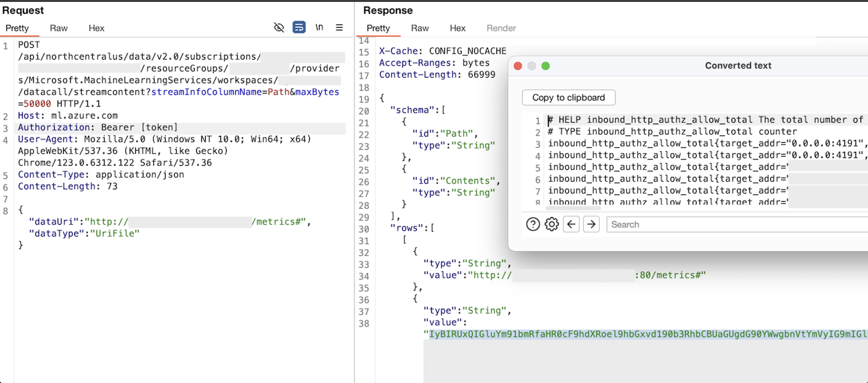868x383 pixels.
Task: Select the Raw tab in the Response panel
Action: point(420,28)
